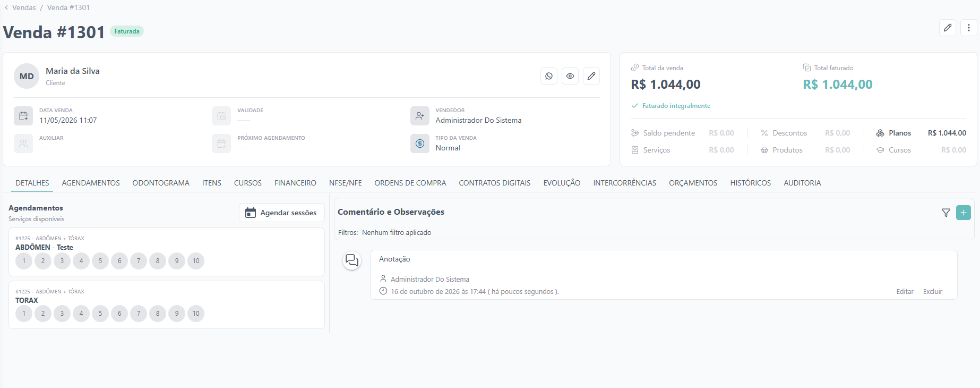This screenshot has height=388, width=980.
Task: Open the three-dot more options menu
Action: click(969, 28)
